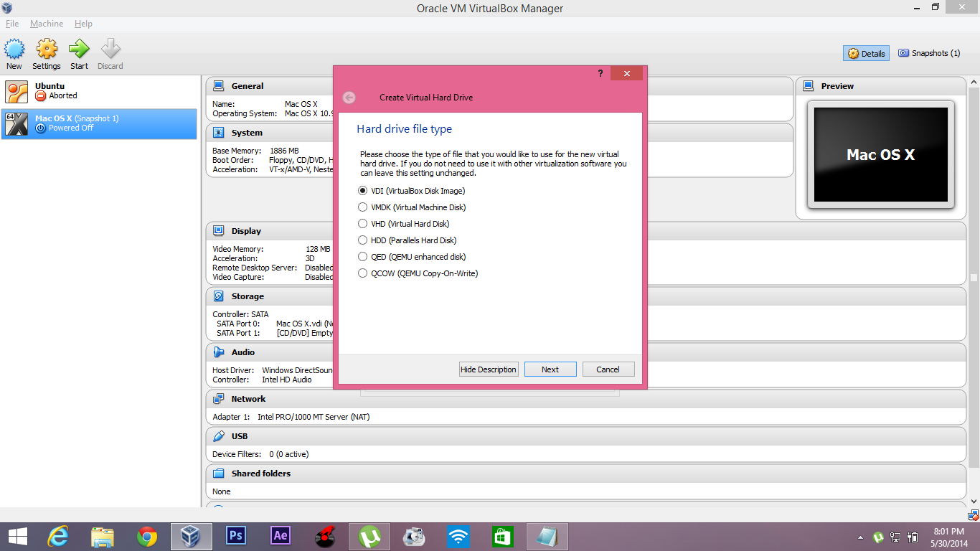Click the USB section icon
Image resolution: width=980 pixels, height=551 pixels.
[x=219, y=436]
